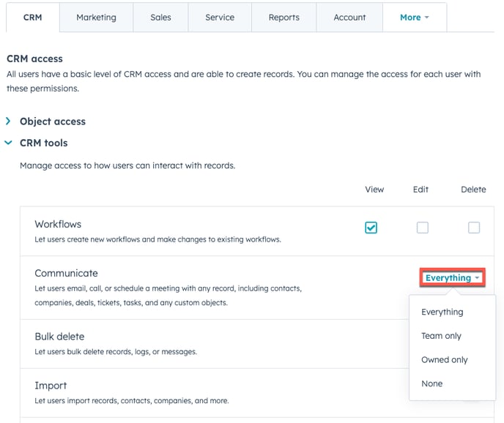Open the Marketing tab

(96, 18)
